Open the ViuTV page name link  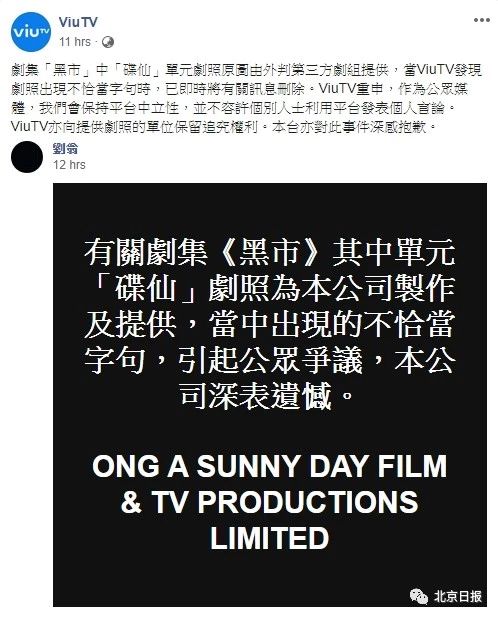78,23
